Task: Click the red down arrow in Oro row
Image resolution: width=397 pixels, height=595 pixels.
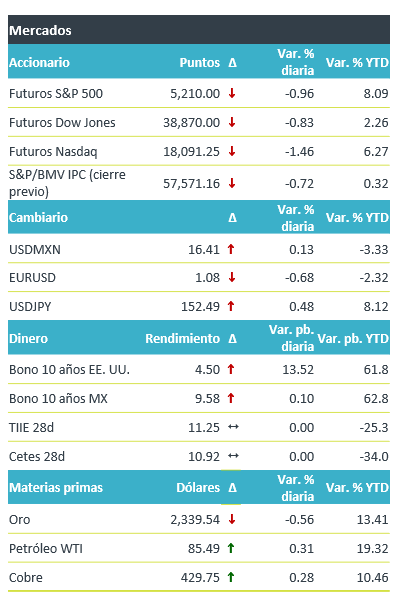Action: click(x=232, y=519)
